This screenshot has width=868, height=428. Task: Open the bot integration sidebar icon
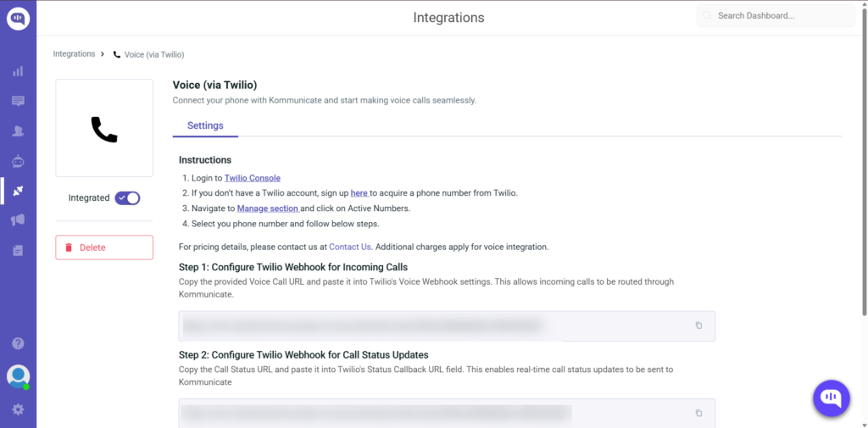coord(19,161)
